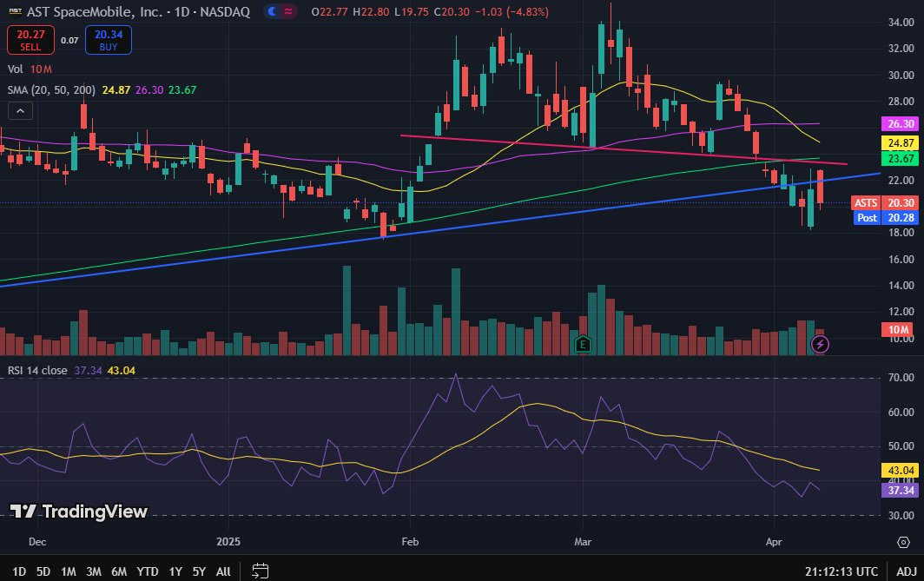The height and width of the screenshot is (581, 924).
Task: Select the Vol indicator legend
Action: [x=16, y=69]
